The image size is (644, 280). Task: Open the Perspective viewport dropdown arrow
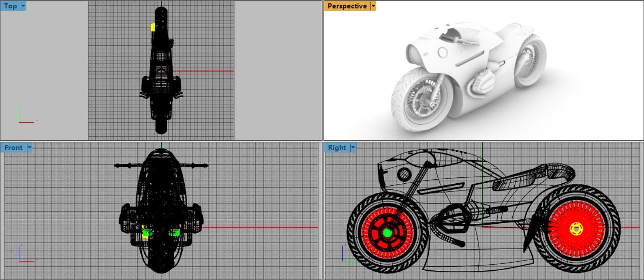click(x=373, y=6)
